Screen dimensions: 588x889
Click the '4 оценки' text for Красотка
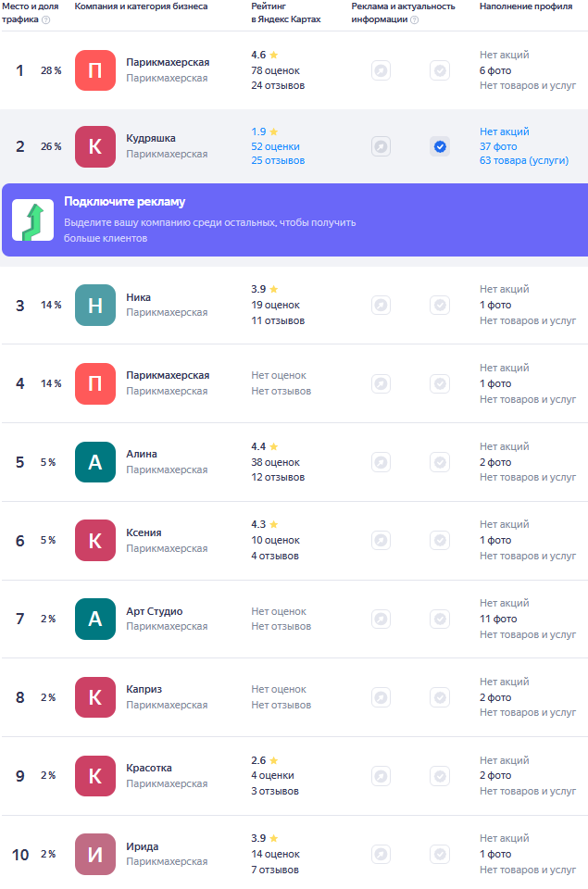273,775
